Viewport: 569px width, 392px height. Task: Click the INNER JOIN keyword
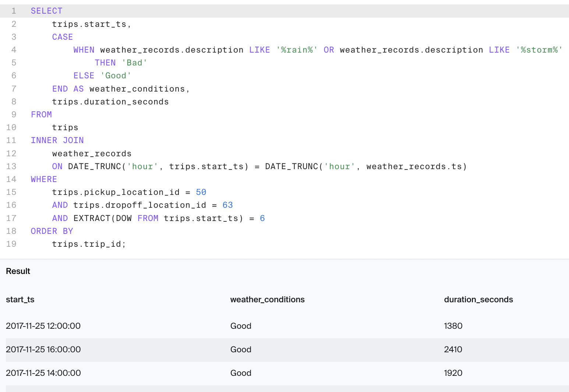coord(57,140)
